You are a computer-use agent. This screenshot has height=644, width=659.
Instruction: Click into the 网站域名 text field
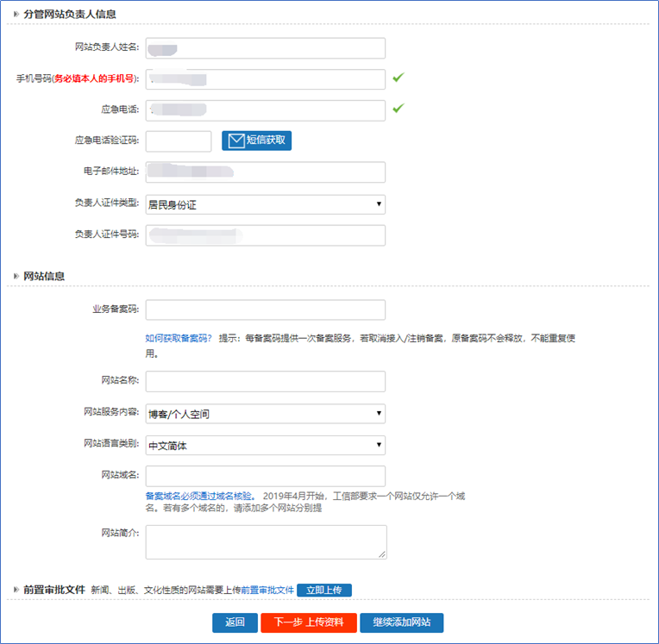pos(265,476)
